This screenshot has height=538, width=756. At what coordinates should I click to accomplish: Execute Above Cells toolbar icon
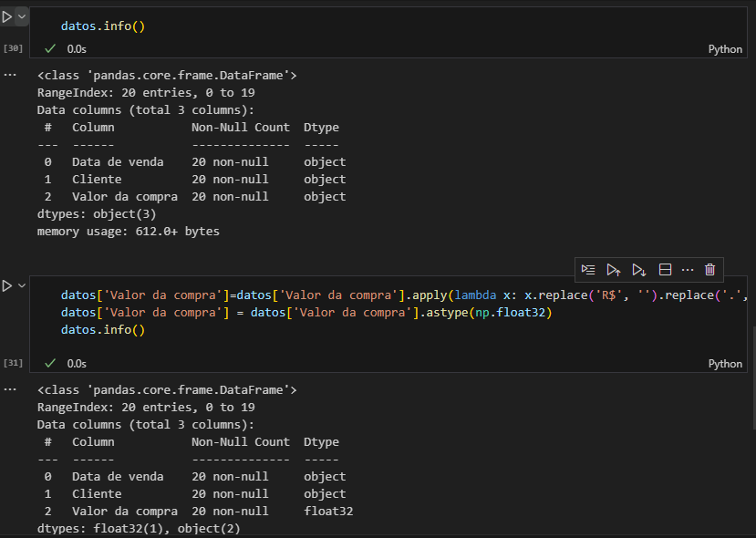[614, 270]
